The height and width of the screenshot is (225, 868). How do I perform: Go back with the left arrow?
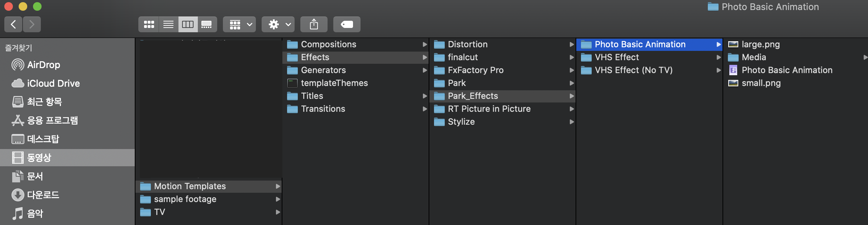pyautogui.click(x=14, y=24)
